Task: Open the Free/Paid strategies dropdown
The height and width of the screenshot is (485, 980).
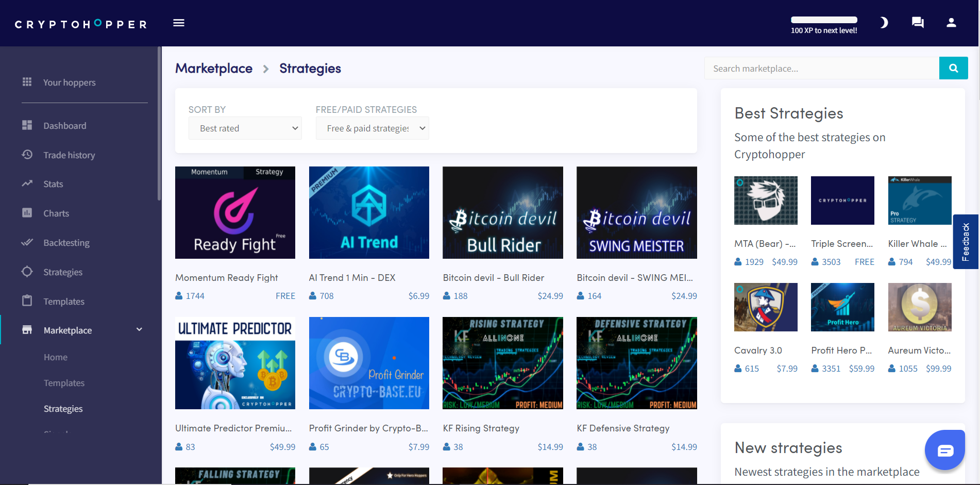Action: [372, 128]
